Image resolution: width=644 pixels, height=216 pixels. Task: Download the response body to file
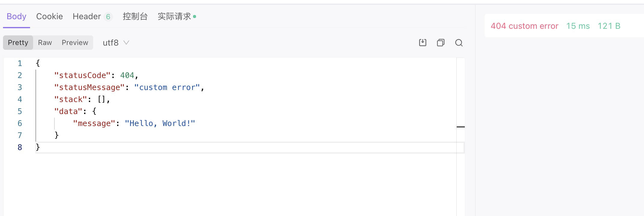click(422, 43)
